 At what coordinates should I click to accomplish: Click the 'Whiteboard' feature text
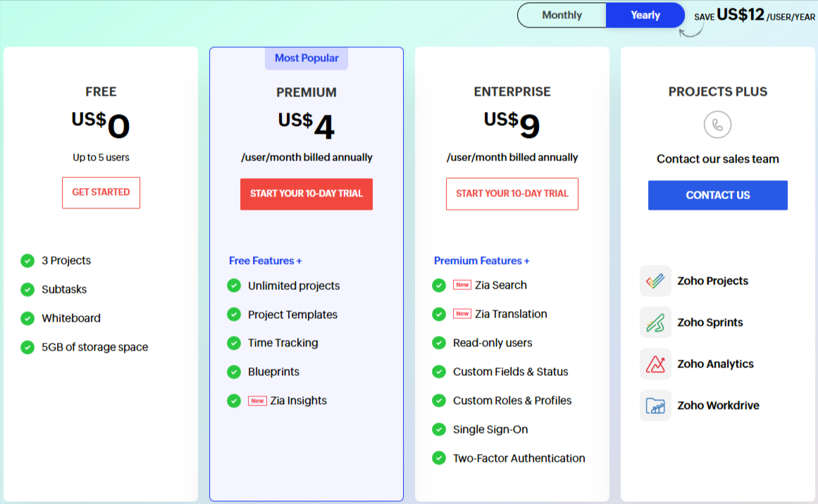coord(71,318)
